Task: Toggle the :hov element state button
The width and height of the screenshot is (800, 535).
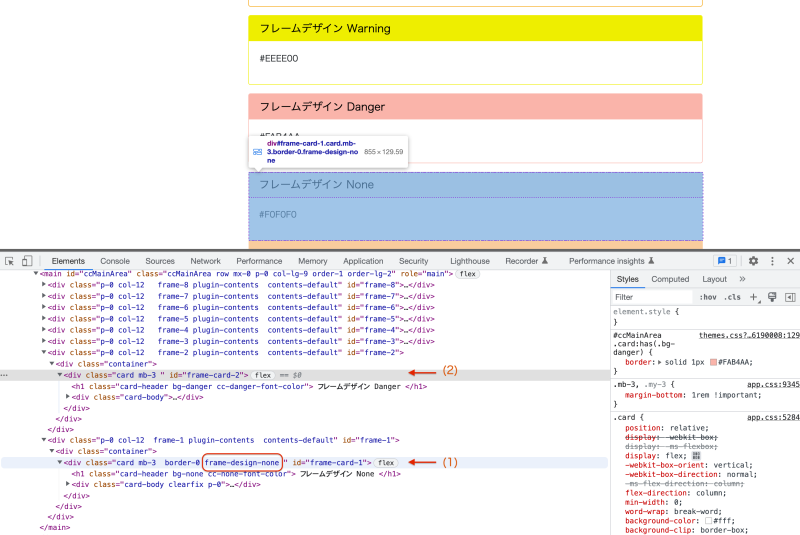Action: (x=708, y=297)
